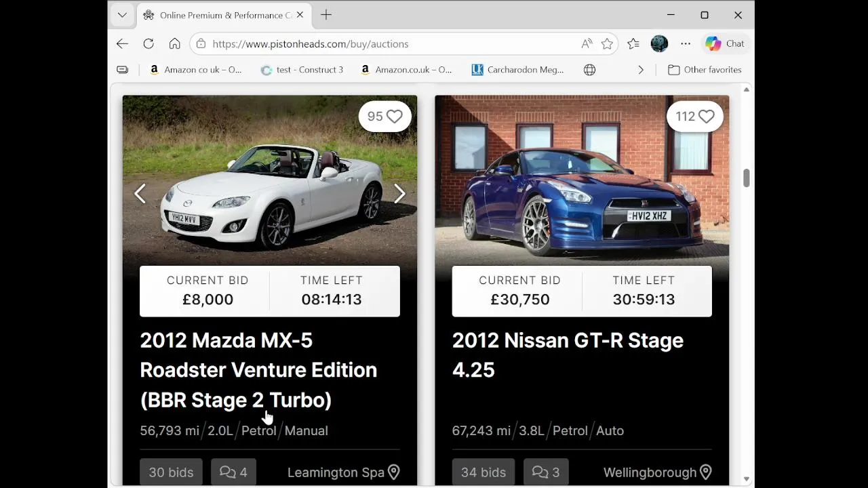Click the 67,243 mi mileage text
The width and height of the screenshot is (868, 488).
(x=481, y=431)
